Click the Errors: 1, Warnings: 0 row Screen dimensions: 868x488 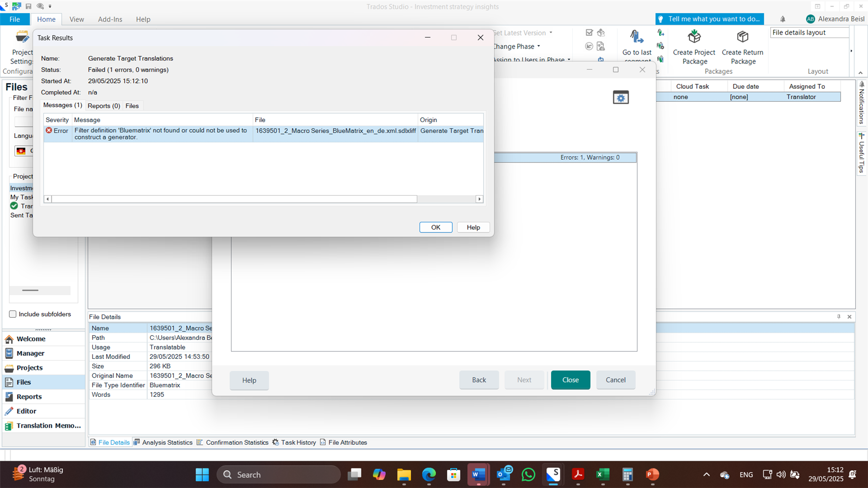tap(566, 158)
